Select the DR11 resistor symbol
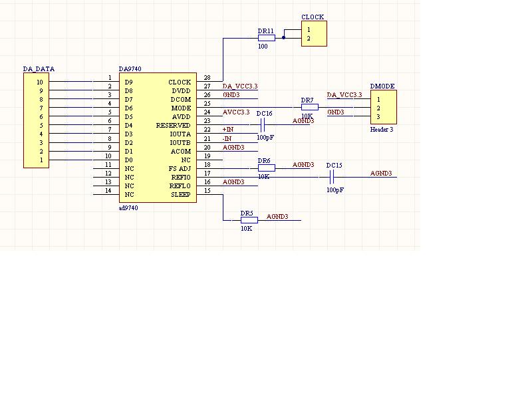Viewport: 532px width, 399px height. pyautogui.click(x=267, y=38)
